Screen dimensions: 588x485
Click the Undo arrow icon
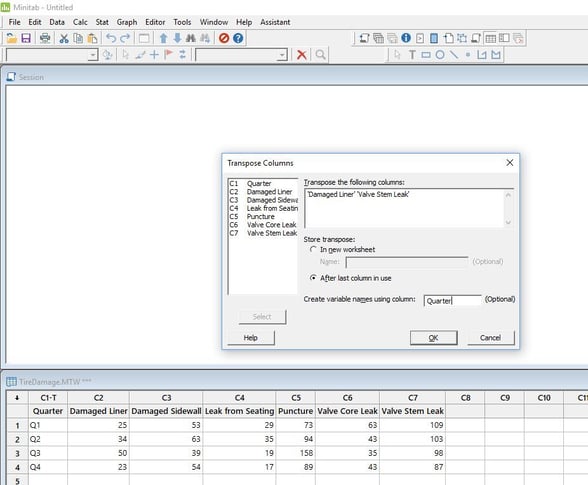tap(111, 38)
